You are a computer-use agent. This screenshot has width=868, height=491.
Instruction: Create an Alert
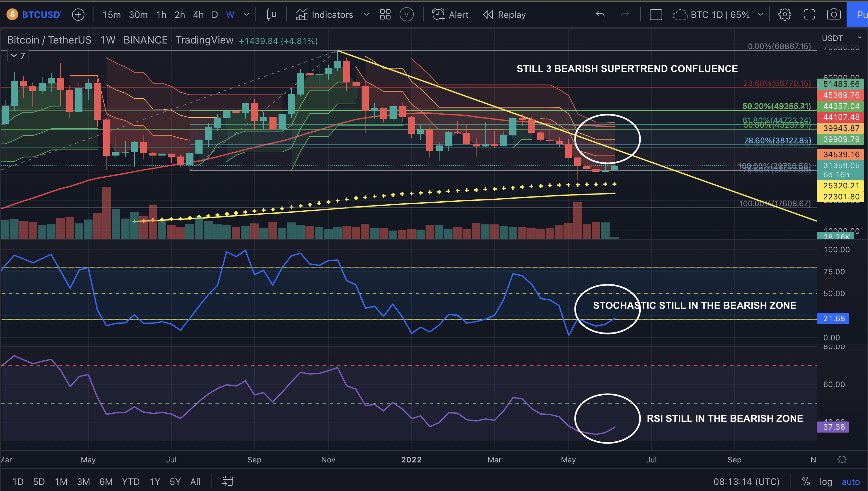pos(450,15)
